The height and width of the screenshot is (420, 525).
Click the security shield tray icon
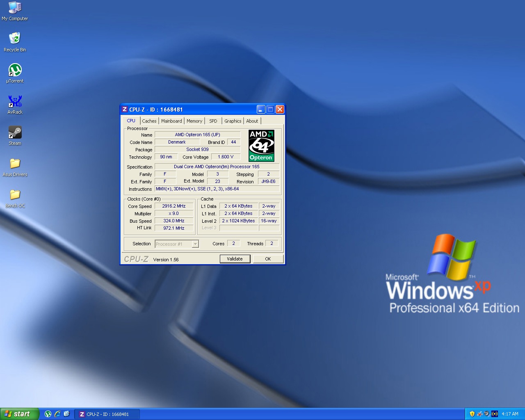point(472,414)
